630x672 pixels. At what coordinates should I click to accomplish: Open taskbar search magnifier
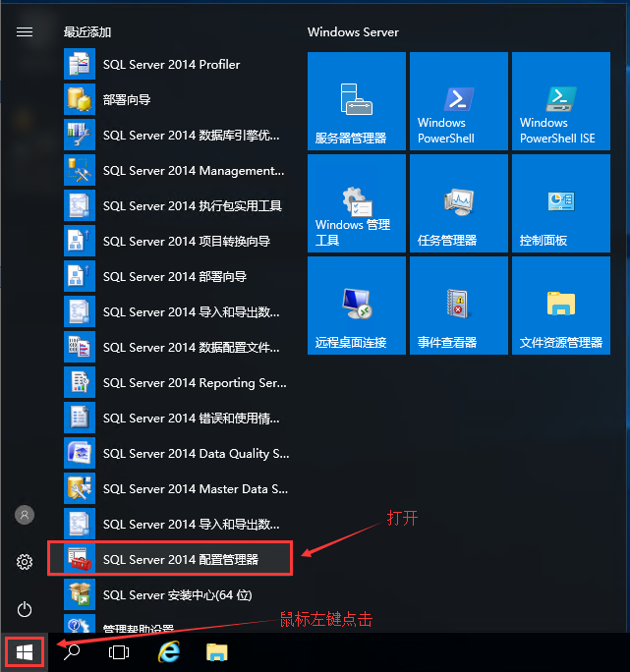[x=72, y=652]
